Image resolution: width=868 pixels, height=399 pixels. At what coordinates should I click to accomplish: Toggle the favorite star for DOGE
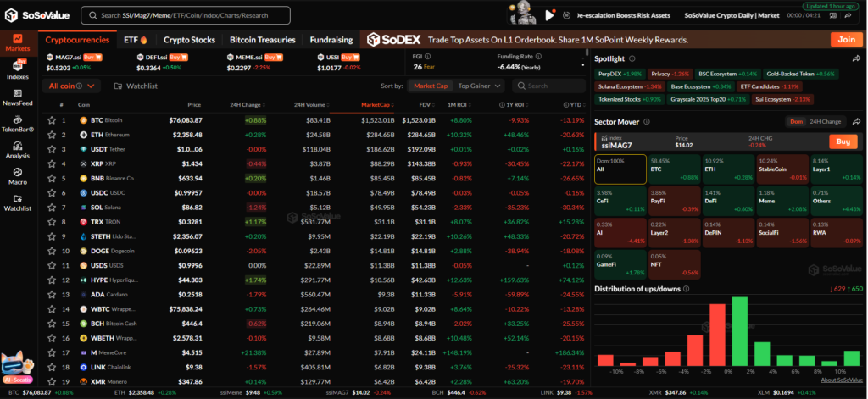pos(50,251)
